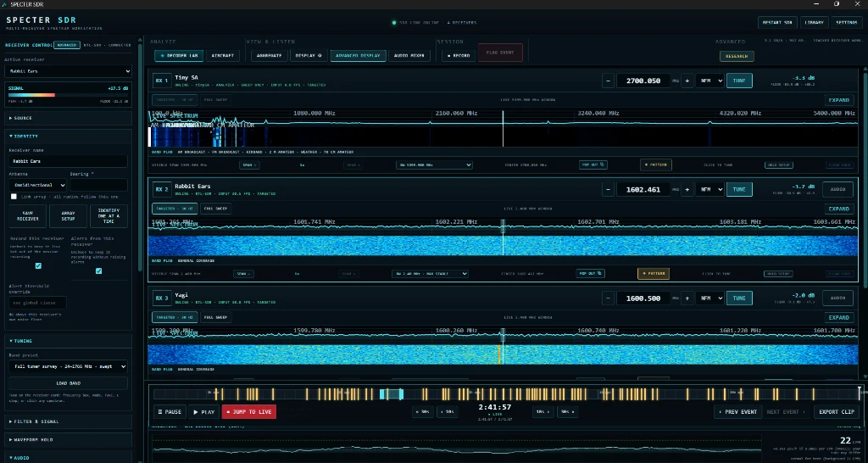The image size is (868, 463).
Task: Toggle the Advanced Display view
Action: [x=359, y=56]
